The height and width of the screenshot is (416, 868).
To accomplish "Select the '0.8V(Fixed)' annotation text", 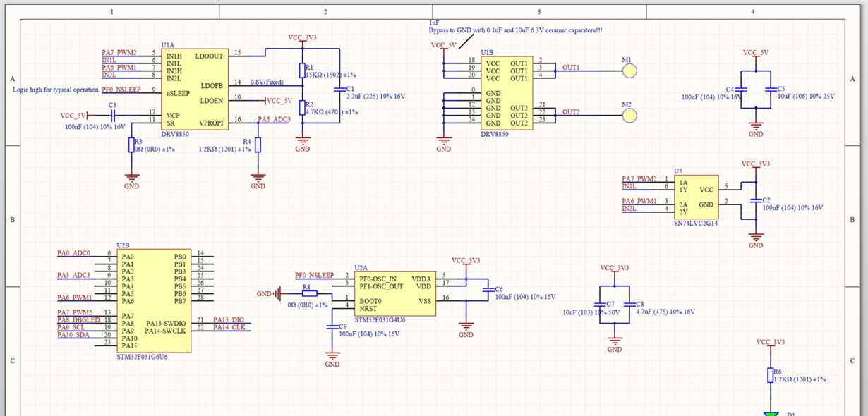I will point(267,82).
